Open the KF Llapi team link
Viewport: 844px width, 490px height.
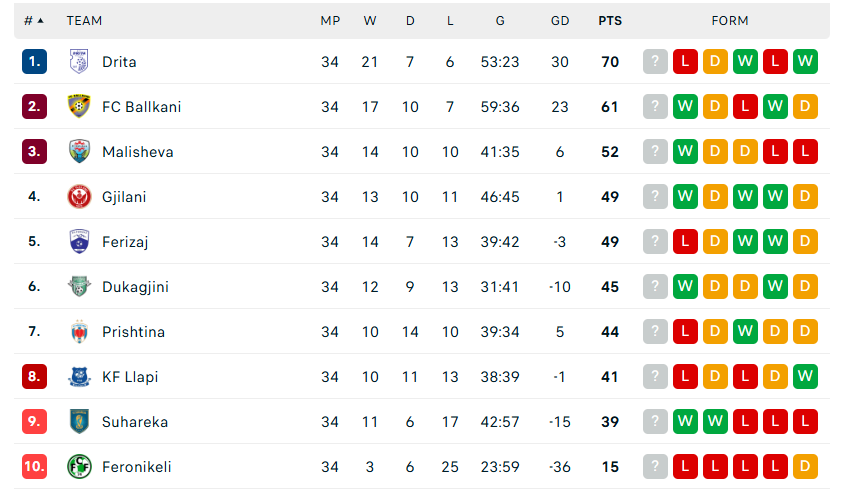[130, 377]
